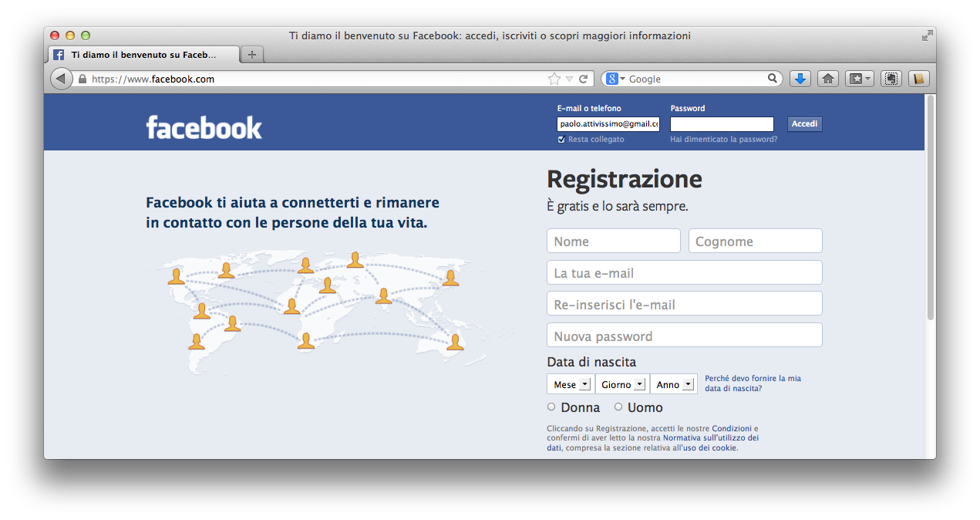
Task: Open the URL history dropdown arrow
Action: pyautogui.click(x=569, y=79)
